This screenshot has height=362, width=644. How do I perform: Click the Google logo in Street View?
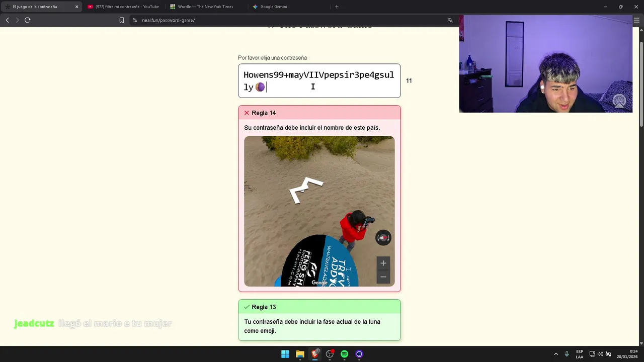coord(319,283)
